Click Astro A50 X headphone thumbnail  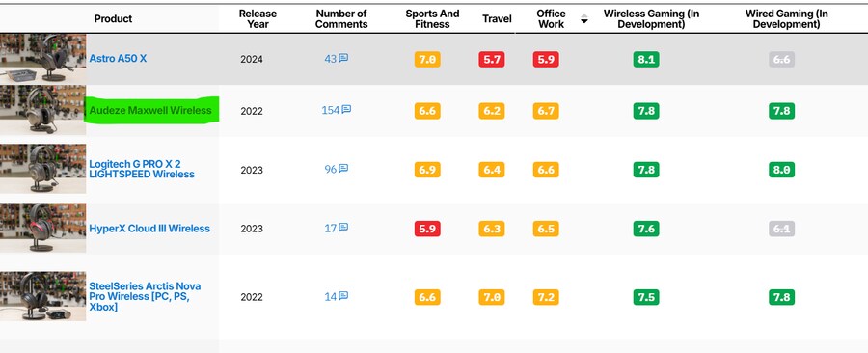tap(42, 58)
